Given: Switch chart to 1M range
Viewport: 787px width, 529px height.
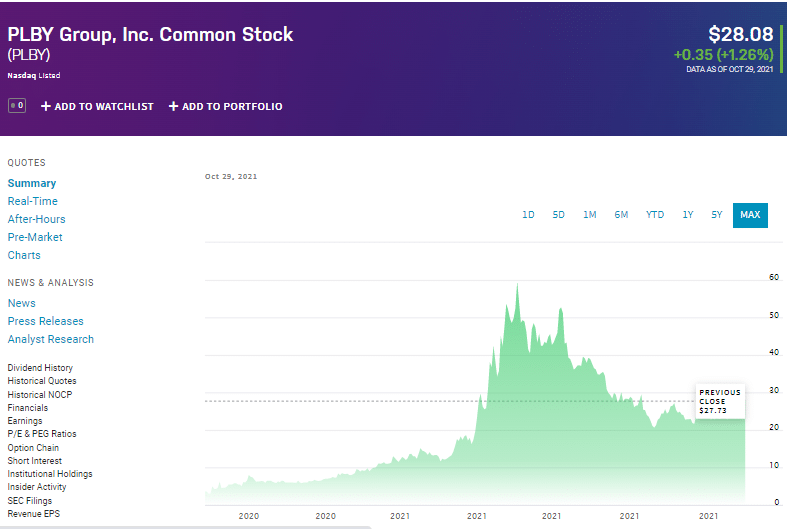Looking at the screenshot, I should coord(590,215).
